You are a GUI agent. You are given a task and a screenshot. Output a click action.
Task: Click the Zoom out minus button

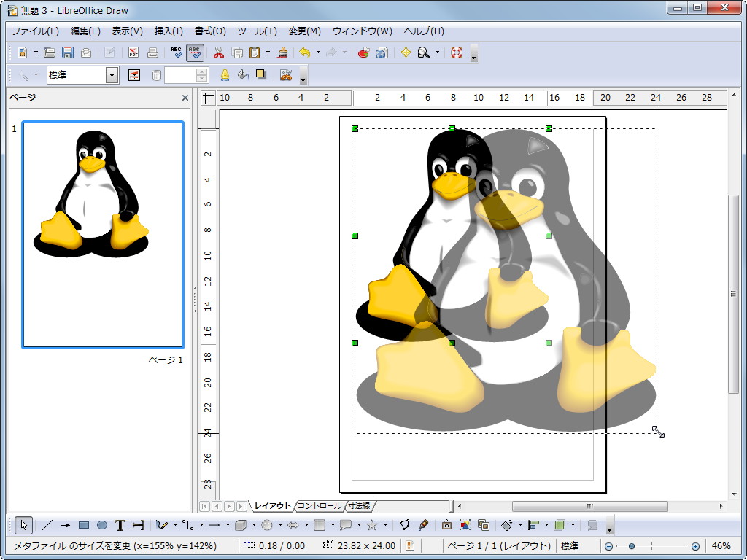coord(608,546)
